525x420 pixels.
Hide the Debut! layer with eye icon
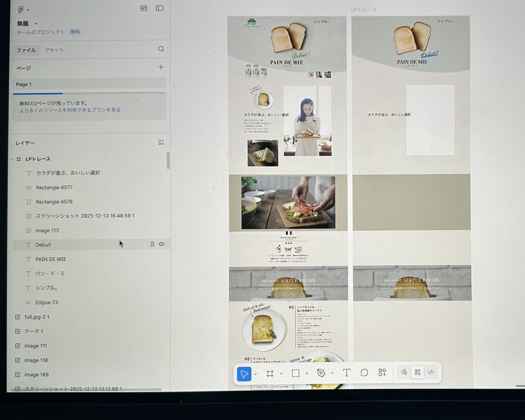[x=161, y=244]
